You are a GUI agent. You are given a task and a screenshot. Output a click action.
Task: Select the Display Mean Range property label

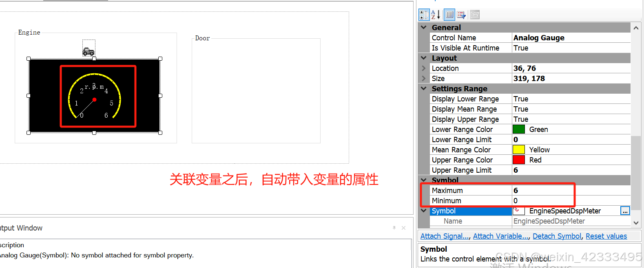pos(464,109)
